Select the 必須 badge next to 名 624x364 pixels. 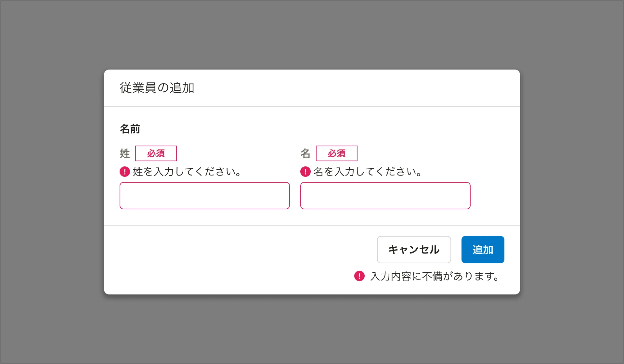pyautogui.click(x=337, y=153)
